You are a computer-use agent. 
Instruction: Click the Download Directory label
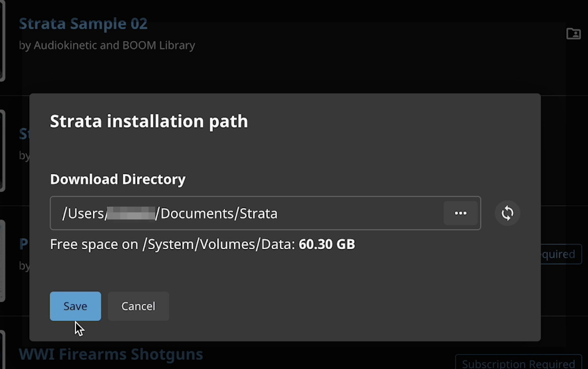click(118, 179)
